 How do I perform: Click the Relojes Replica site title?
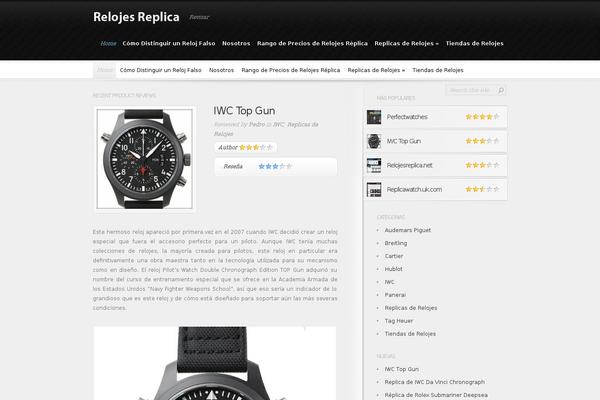pos(136,17)
